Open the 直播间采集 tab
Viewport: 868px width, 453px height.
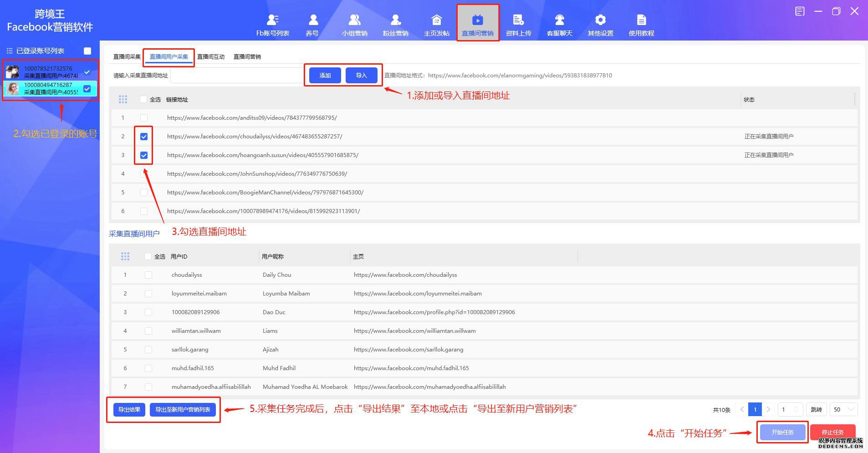126,56
